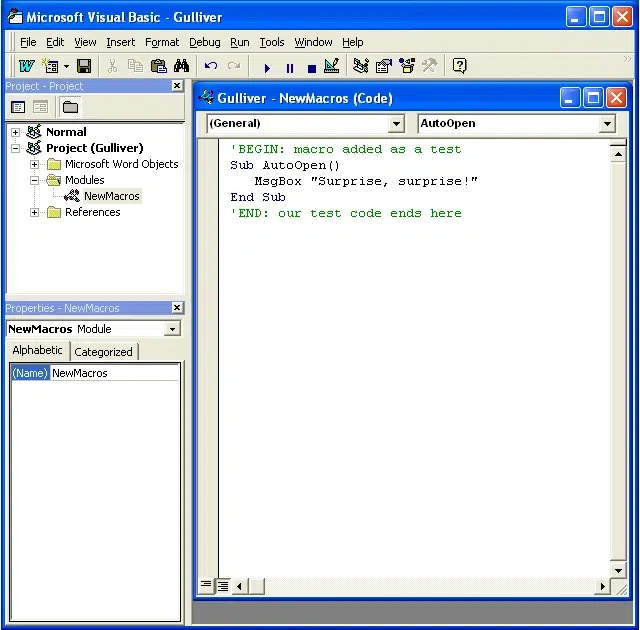
Task: Click the Cut scissors icon
Action: pyautogui.click(x=112, y=66)
